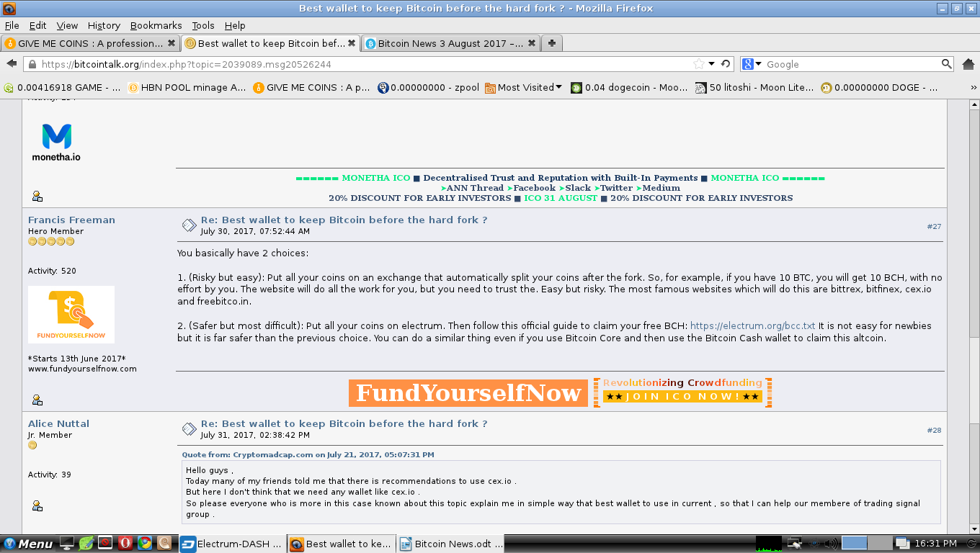Click the monitor icon in the taskbar
980x553 pixels.
click(67, 544)
